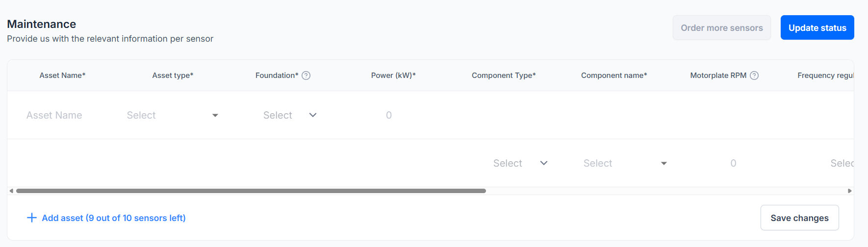Screen dimensions: 868x247
Task: Open the Component Type Select dropdown
Action: click(520, 163)
